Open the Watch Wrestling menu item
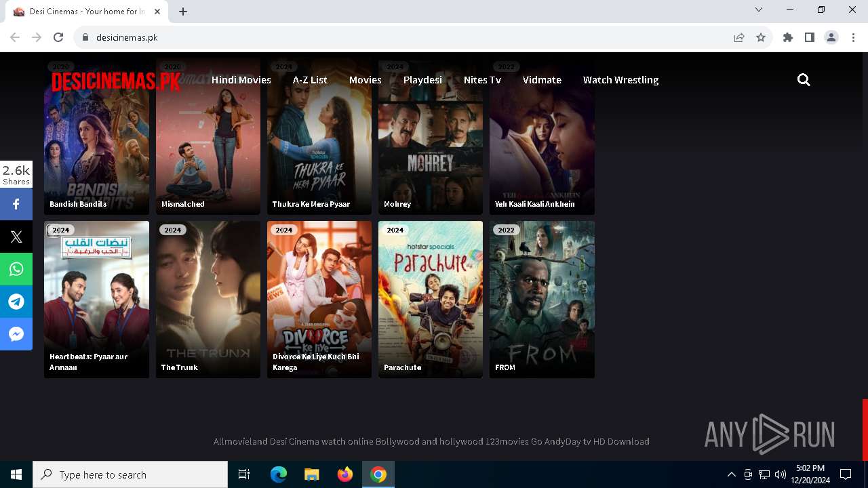Screen dimensions: 868x488 click(x=621, y=80)
